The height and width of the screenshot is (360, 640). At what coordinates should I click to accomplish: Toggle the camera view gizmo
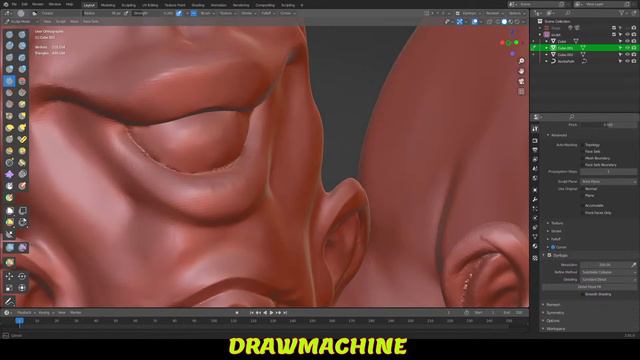coord(521,81)
